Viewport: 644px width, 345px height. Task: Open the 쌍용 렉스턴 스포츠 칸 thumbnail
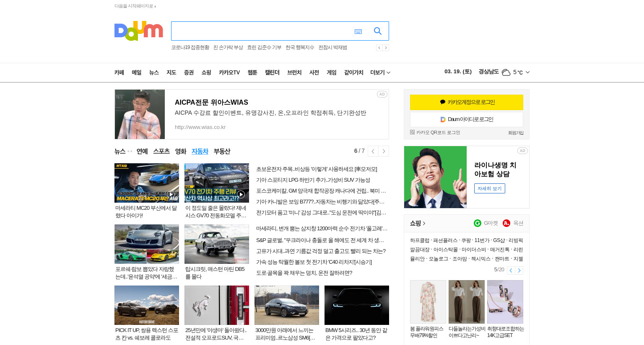click(x=147, y=305)
